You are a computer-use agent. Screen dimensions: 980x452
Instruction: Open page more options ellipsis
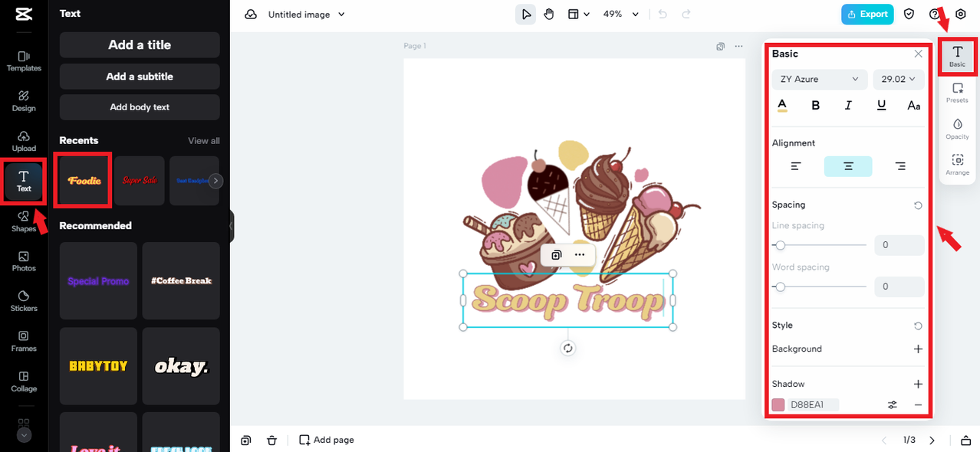738,46
